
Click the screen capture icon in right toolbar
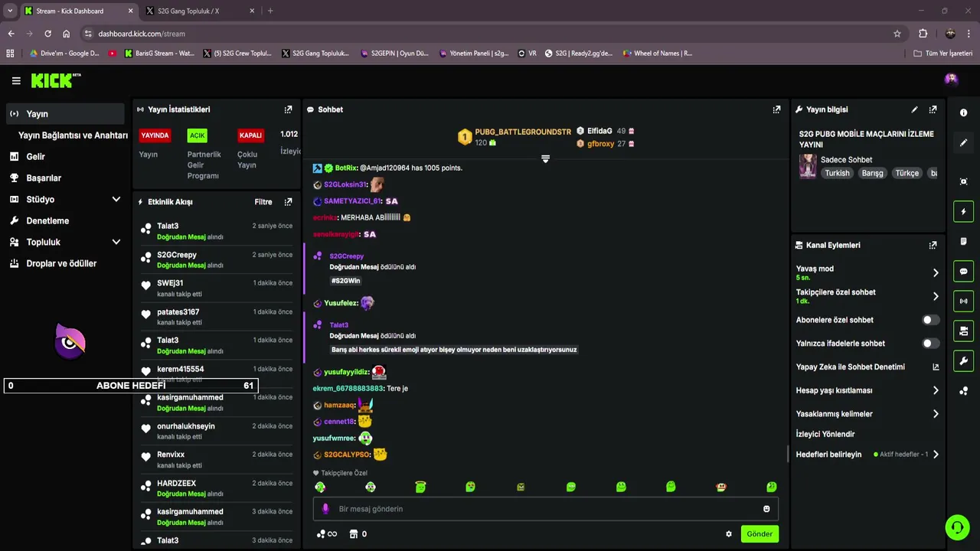(x=963, y=181)
